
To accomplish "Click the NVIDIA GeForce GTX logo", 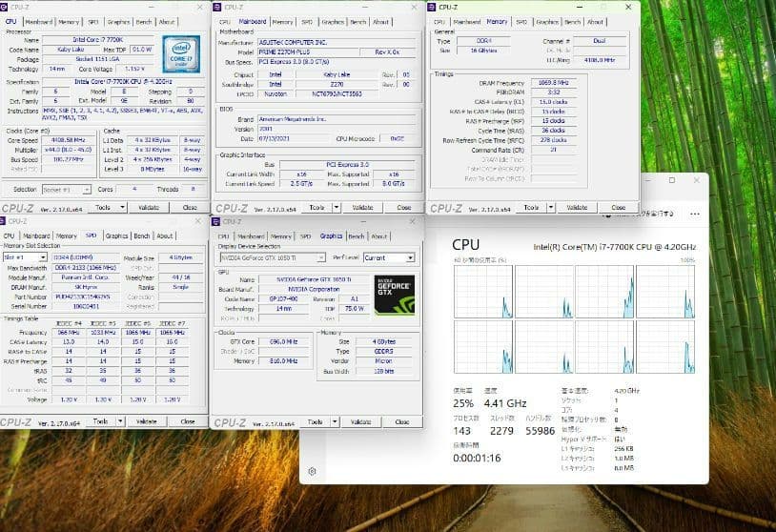I will [x=395, y=295].
